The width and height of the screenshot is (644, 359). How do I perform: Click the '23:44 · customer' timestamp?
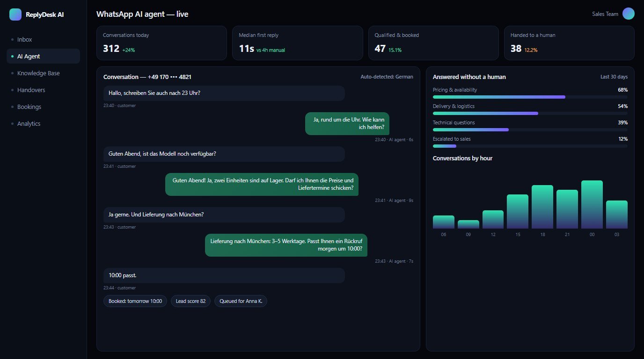pyautogui.click(x=119, y=288)
